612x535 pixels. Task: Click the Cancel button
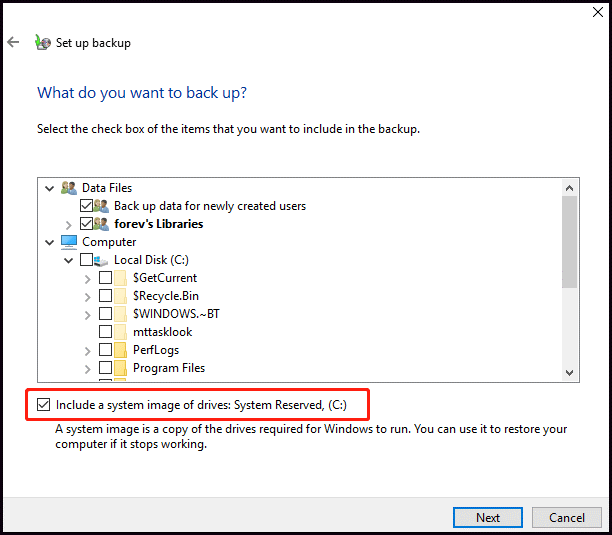pyautogui.click(x=566, y=518)
